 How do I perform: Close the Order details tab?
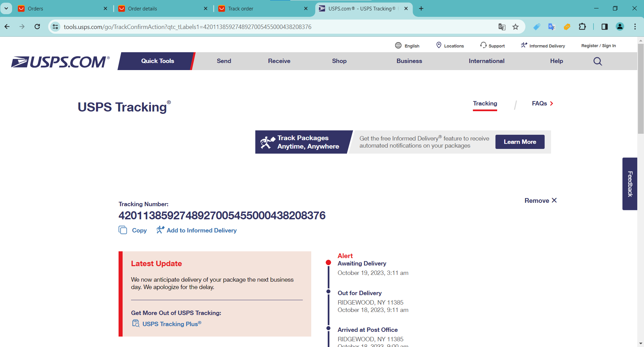(x=205, y=8)
